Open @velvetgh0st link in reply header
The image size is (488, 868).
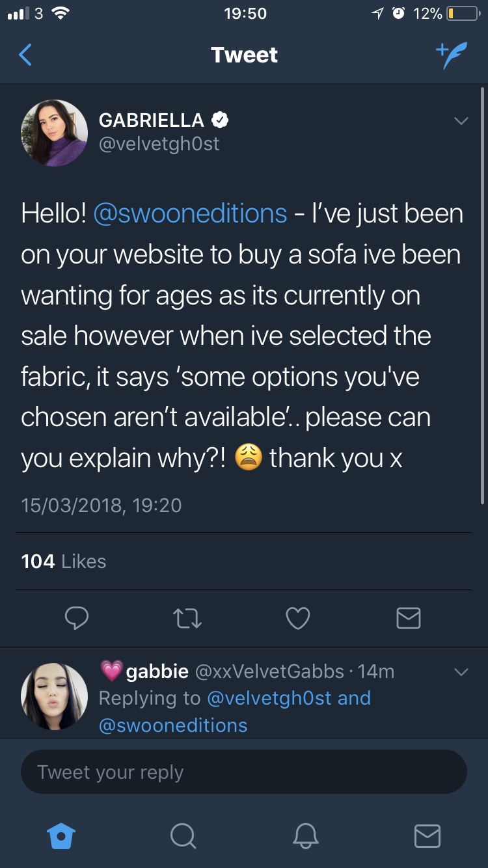pos(269,698)
